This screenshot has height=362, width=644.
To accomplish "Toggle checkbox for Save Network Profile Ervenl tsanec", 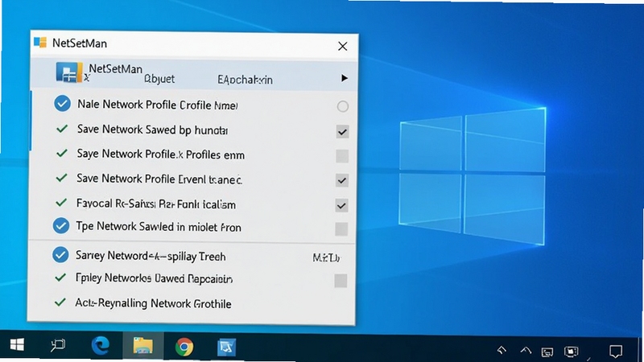I will tap(341, 180).
